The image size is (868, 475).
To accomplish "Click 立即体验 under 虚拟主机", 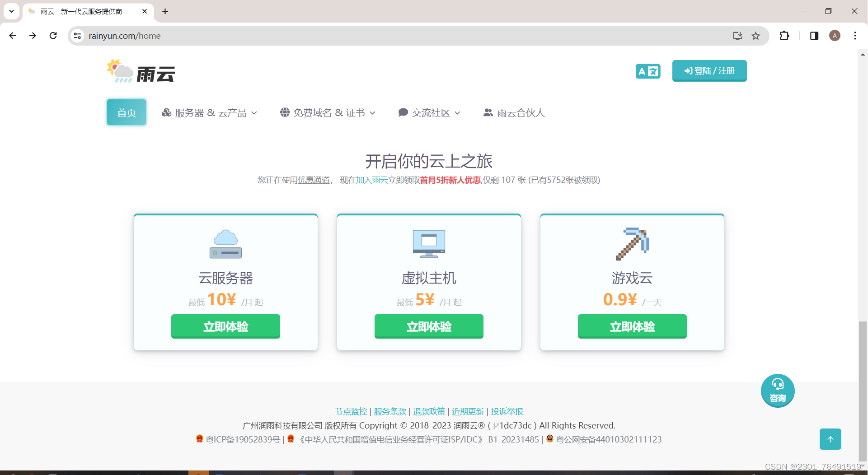I will click(429, 326).
